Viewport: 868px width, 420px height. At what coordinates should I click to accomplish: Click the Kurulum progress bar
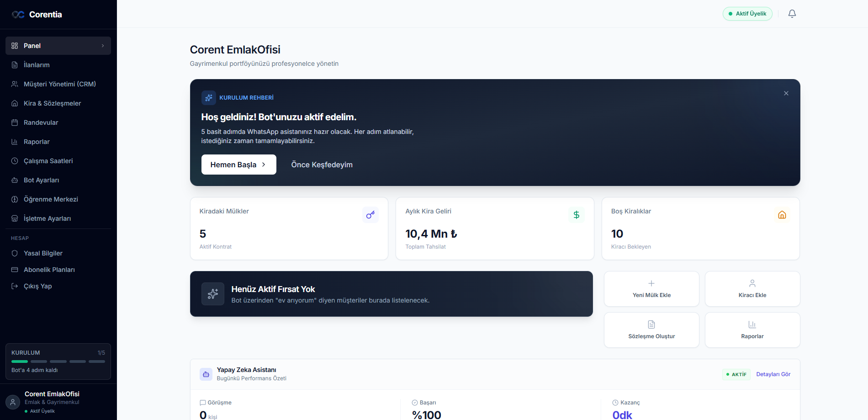(58, 362)
